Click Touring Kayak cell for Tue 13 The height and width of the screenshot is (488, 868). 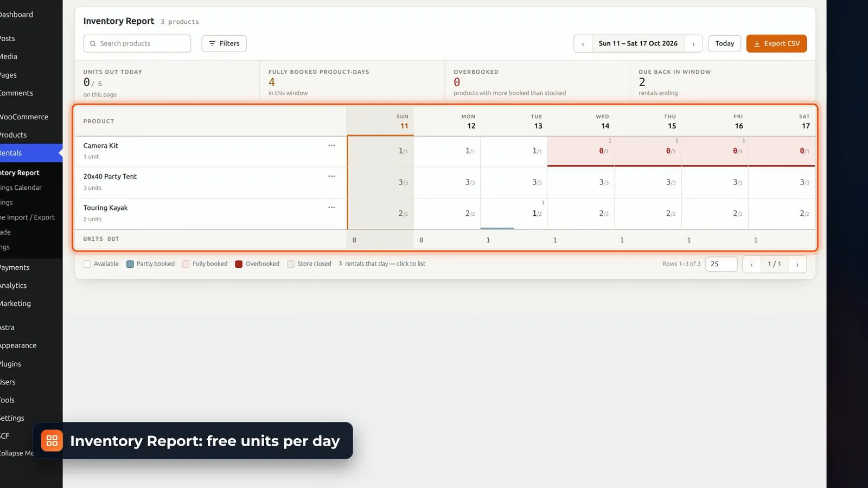coord(514,214)
